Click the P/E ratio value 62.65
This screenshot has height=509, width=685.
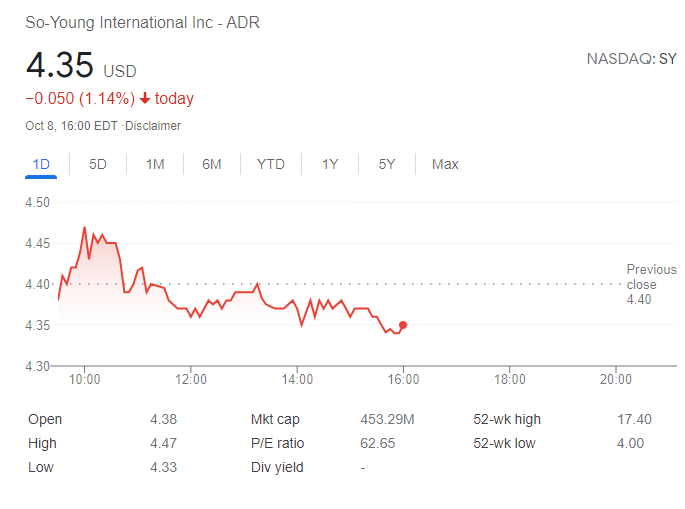(377, 443)
